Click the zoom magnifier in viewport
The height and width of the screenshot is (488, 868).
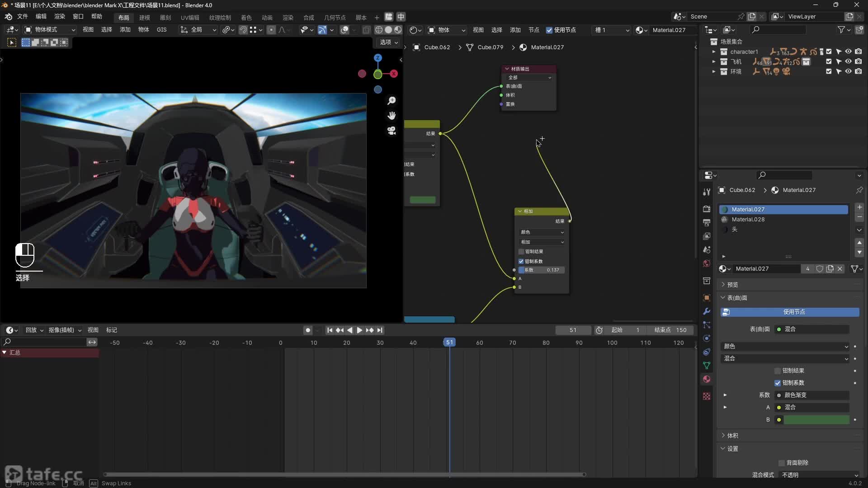click(392, 101)
